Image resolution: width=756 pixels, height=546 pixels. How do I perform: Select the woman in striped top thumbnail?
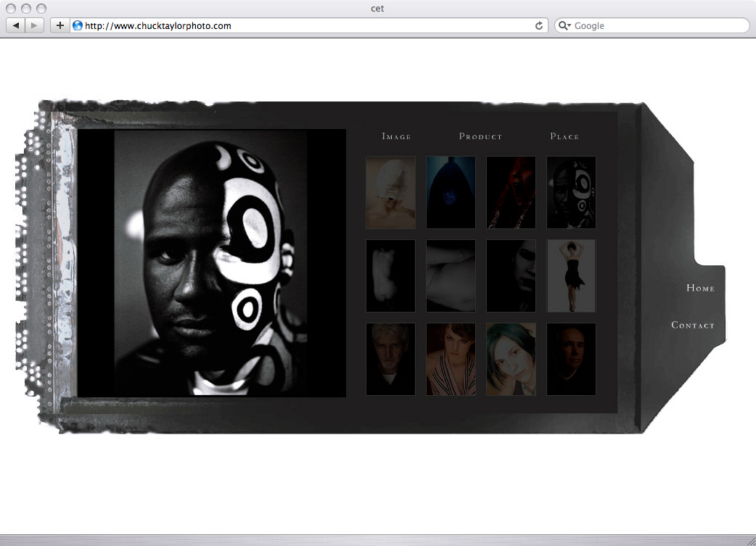pyautogui.click(x=451, y=359)
